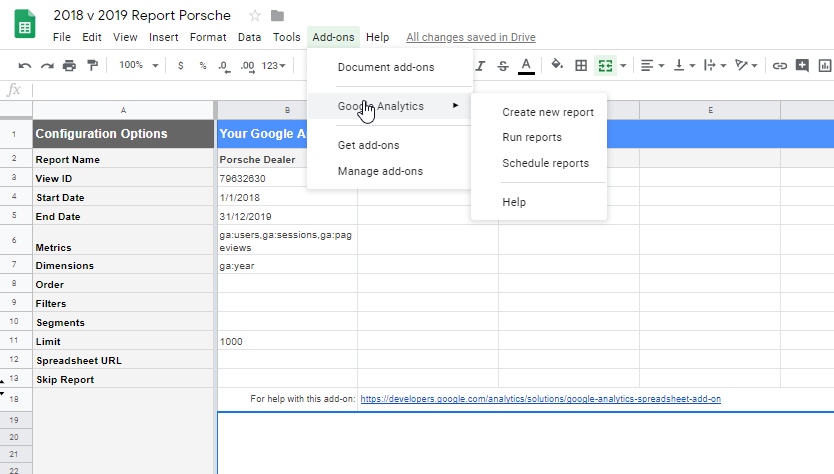Format as percent icon
834x474 pixels.
pyautogui.click(x=203, y=65)
